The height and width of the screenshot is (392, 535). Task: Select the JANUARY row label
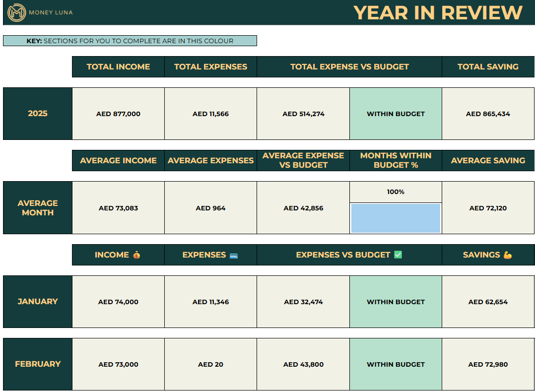[x=38, y=302]
